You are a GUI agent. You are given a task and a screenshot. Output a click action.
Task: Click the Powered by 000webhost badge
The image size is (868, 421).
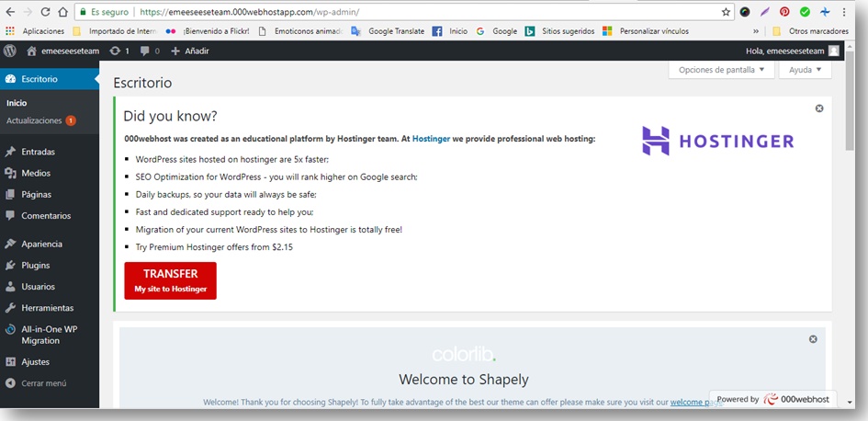(x=773, y=399)
